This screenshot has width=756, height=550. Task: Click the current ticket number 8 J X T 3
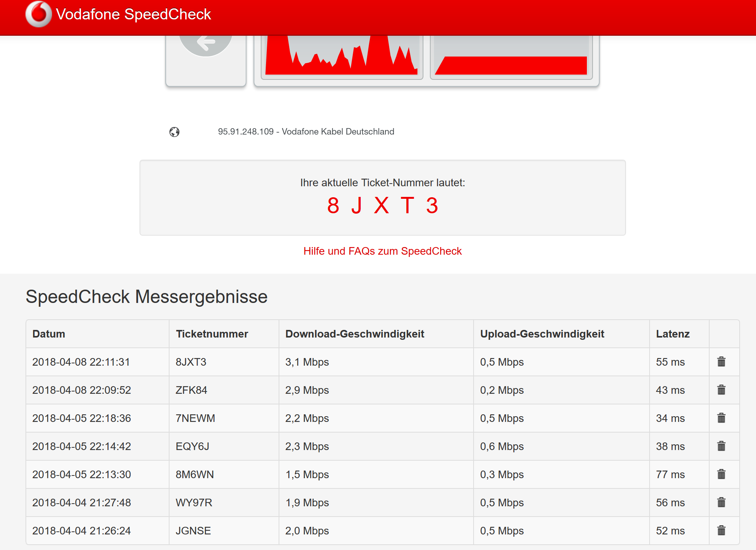pyautogui.click(x=383, y=206)
